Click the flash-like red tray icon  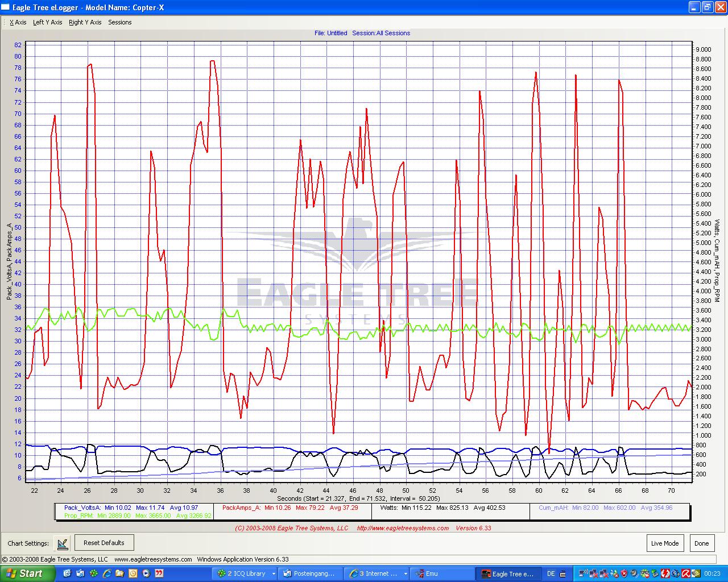pyautogui.click(x=665, y=574)
